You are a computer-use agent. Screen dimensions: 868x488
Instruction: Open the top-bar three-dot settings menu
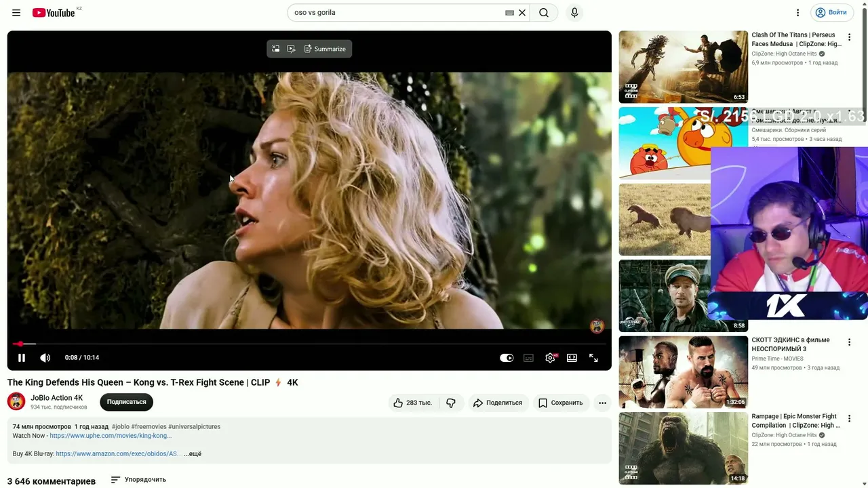[797, 13]
